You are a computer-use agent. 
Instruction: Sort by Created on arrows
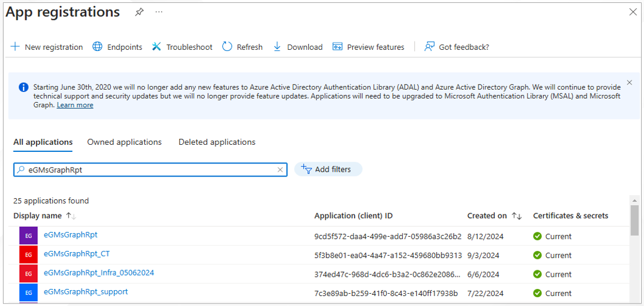tap(516, 216)
